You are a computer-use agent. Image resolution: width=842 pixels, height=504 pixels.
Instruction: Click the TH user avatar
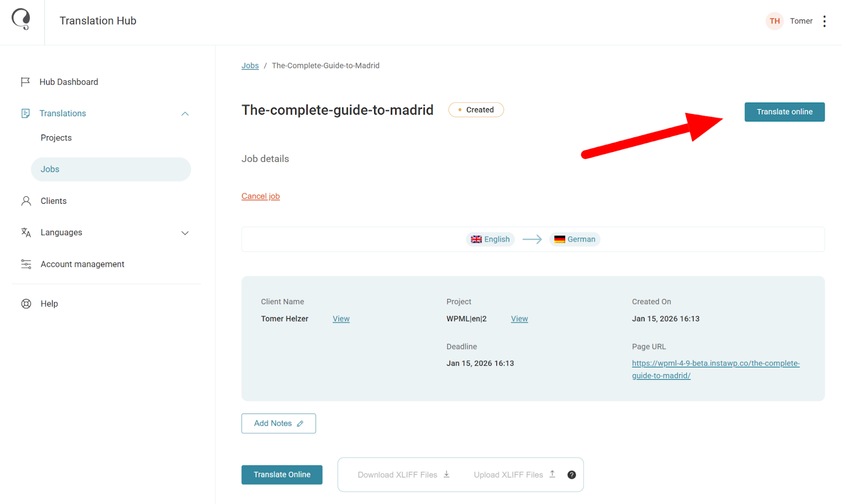[775, 21]
